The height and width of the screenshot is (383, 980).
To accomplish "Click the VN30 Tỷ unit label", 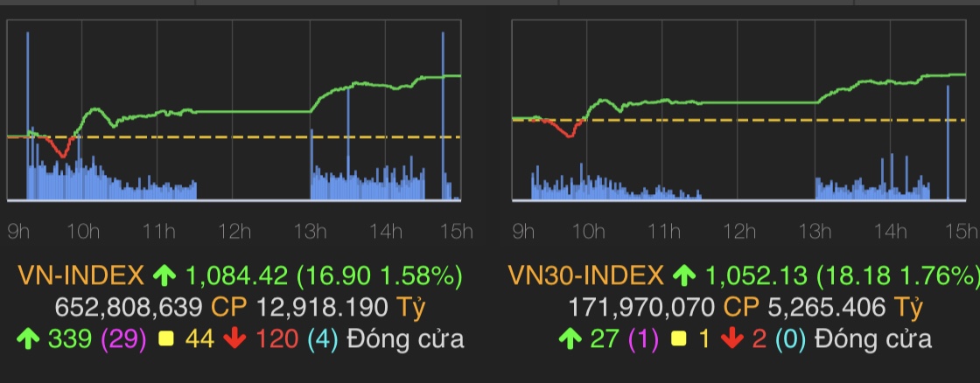I will (908, 308).
